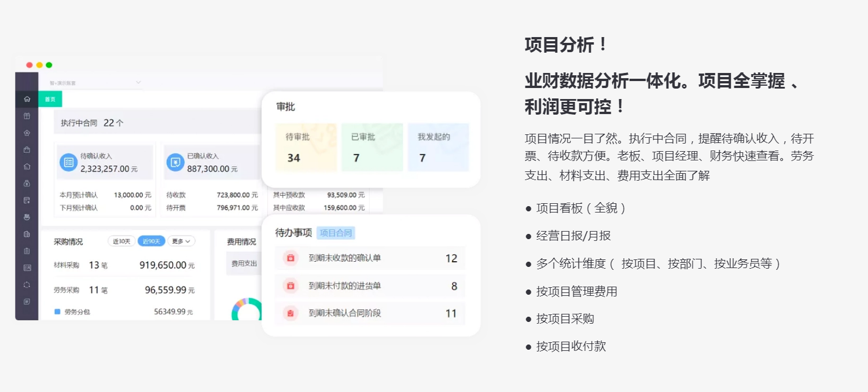Click the 到期未付款的进货单 label

click(345, 286)
